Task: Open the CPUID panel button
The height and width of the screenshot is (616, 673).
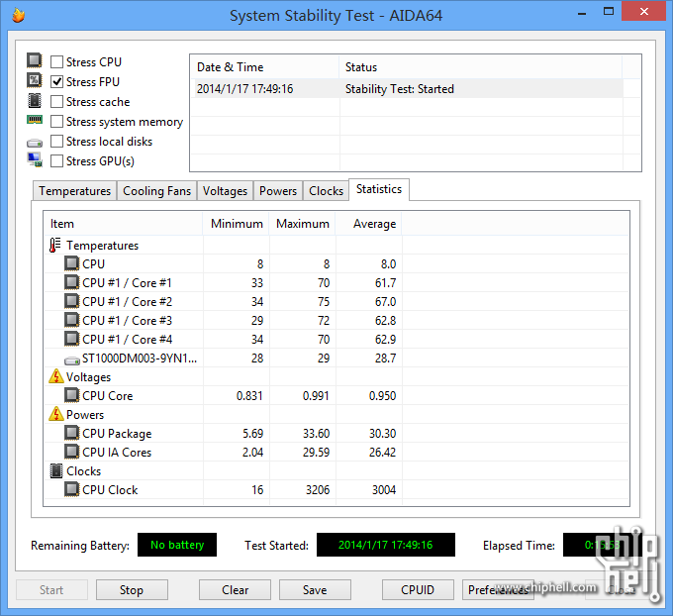Action: point(418,590)
